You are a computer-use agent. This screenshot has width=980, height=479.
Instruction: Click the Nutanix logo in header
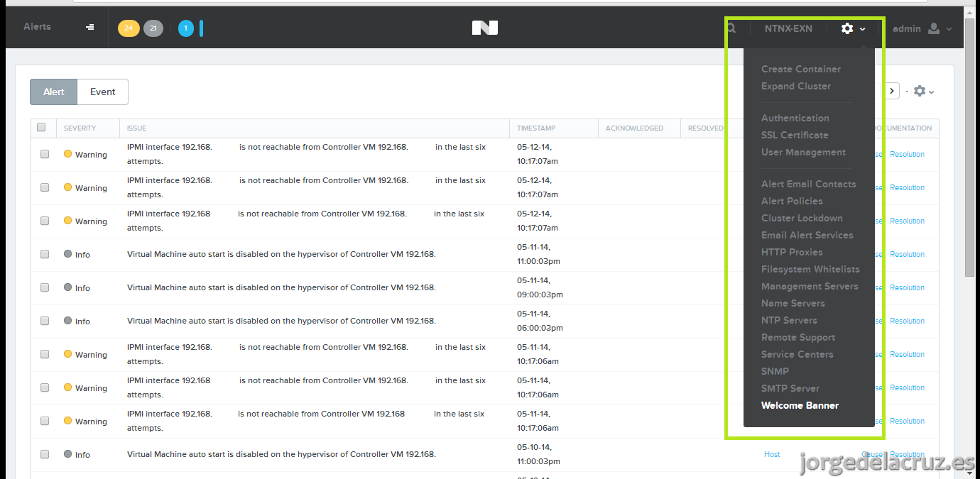pyautogui.click(x=485, y=28)
